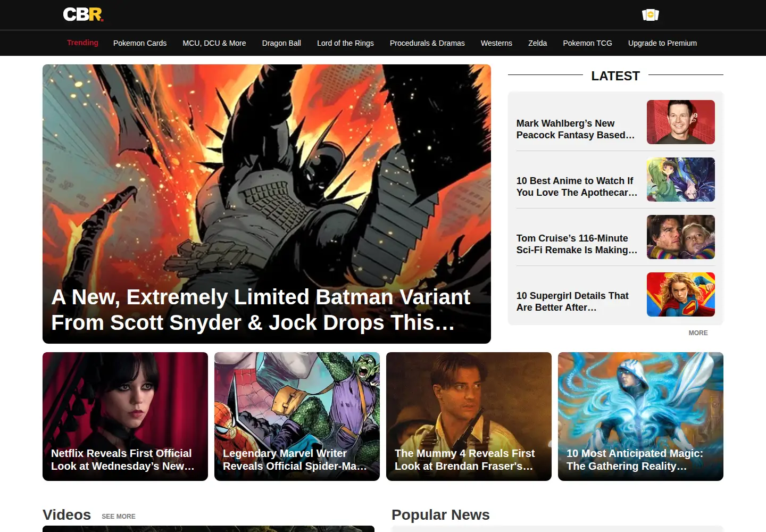Open Tom Cruise's 116-Minute Sci-Fi Remake article
This screenshot has width=766, height=532.
coord(577,244)
